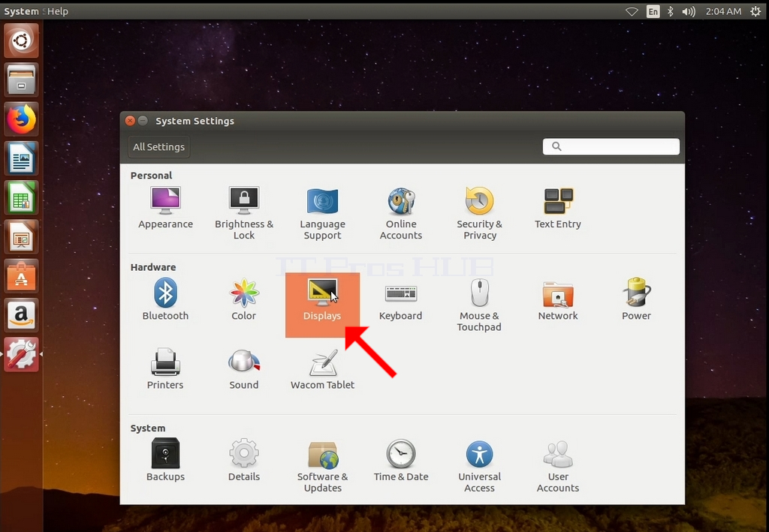This screenshot has width=769, height=532.
Task: Open the sound volume indicator menu
Action: pyautogui.click(x=689, y=11)
